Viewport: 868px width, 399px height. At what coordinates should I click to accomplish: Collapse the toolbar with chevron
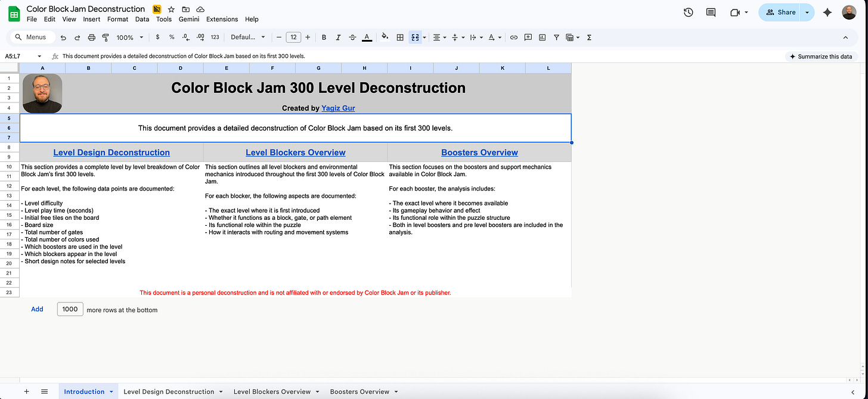tap(845, 37)
